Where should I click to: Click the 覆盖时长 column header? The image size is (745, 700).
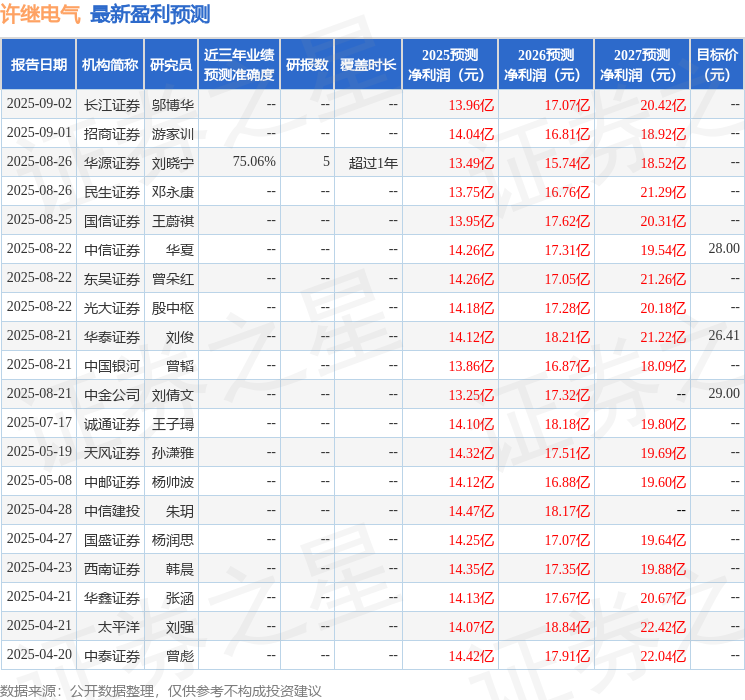[368, 65]
